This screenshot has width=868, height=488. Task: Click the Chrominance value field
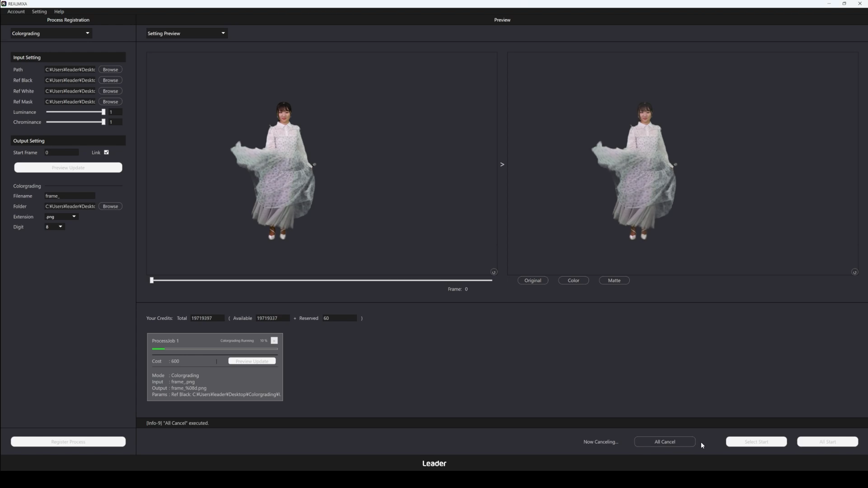click(x=115, y=122)
